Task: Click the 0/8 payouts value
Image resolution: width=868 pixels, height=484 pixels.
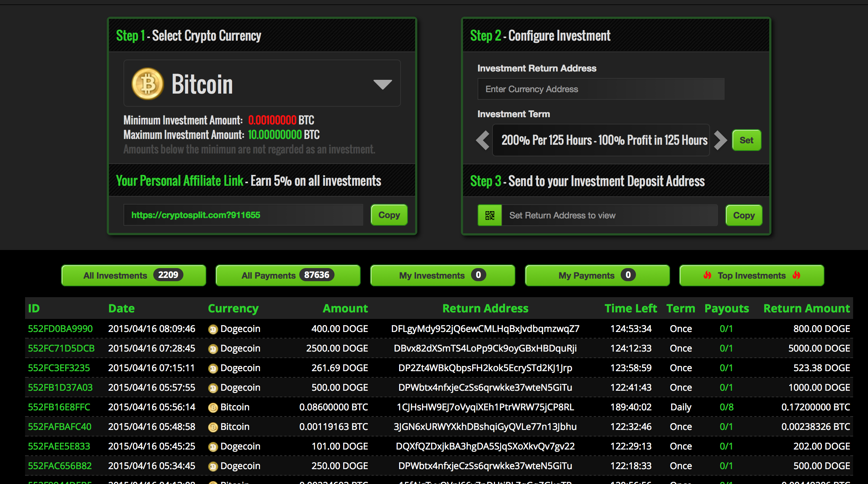Action: click(726, 407)
